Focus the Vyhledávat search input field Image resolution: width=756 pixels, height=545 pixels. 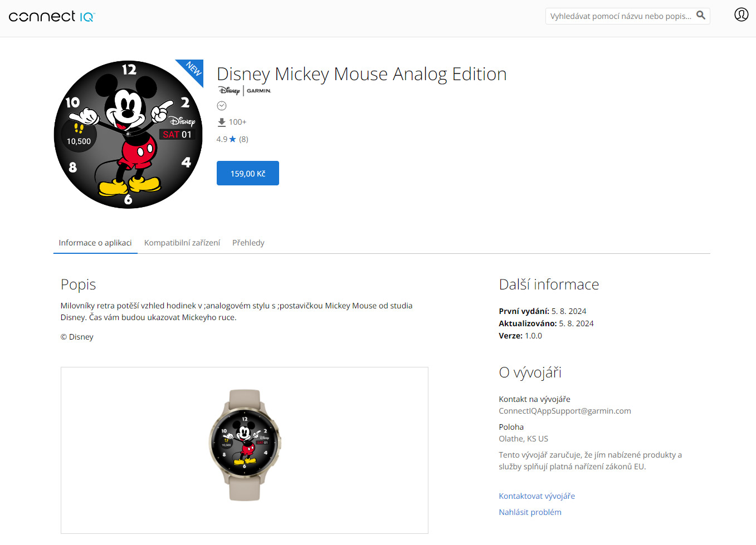621,16
